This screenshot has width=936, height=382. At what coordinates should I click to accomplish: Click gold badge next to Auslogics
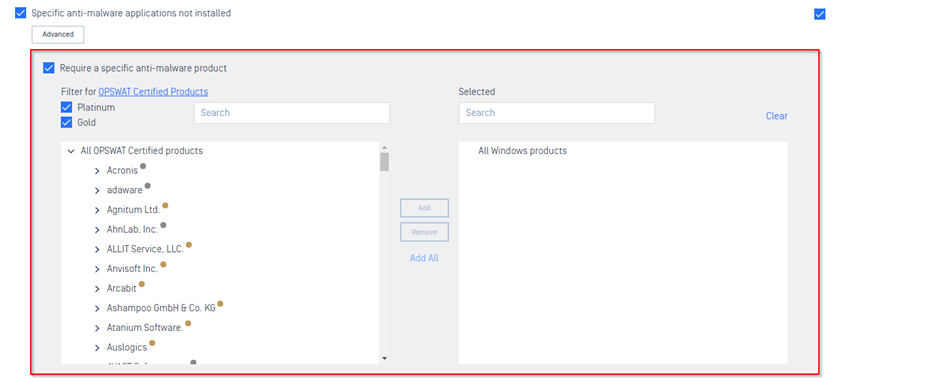click(152, 343)
